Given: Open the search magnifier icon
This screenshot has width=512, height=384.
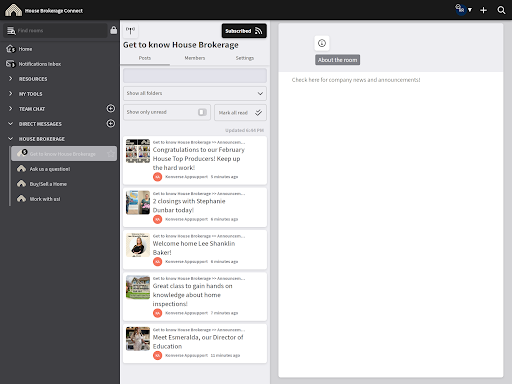Looking at the screenshot, I should [x=501, y=10].
